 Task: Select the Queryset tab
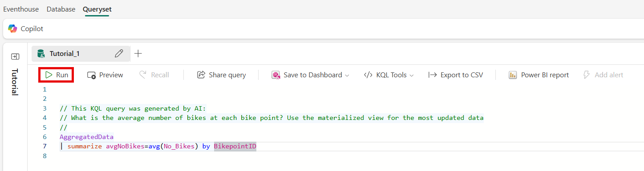(97, 9)
